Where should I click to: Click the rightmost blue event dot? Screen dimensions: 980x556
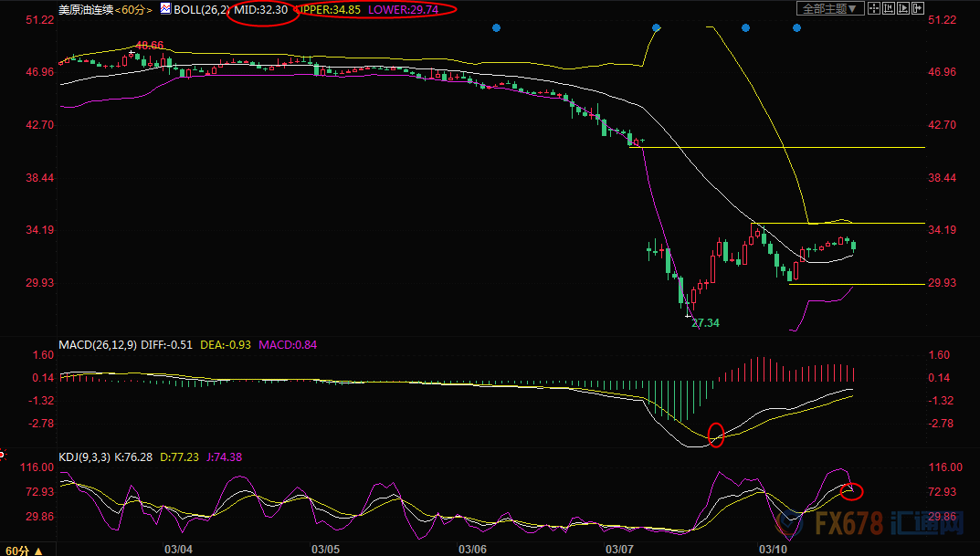click(x=796, y=28)
